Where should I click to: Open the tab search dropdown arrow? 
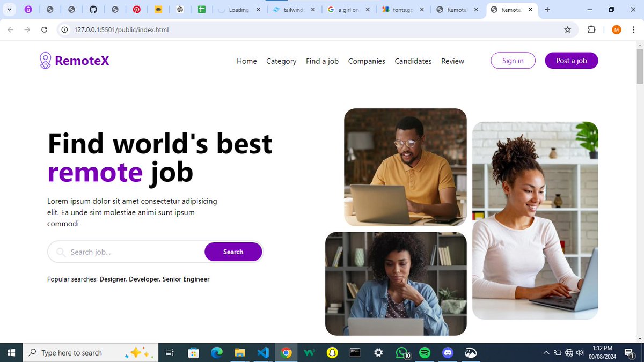9,10
